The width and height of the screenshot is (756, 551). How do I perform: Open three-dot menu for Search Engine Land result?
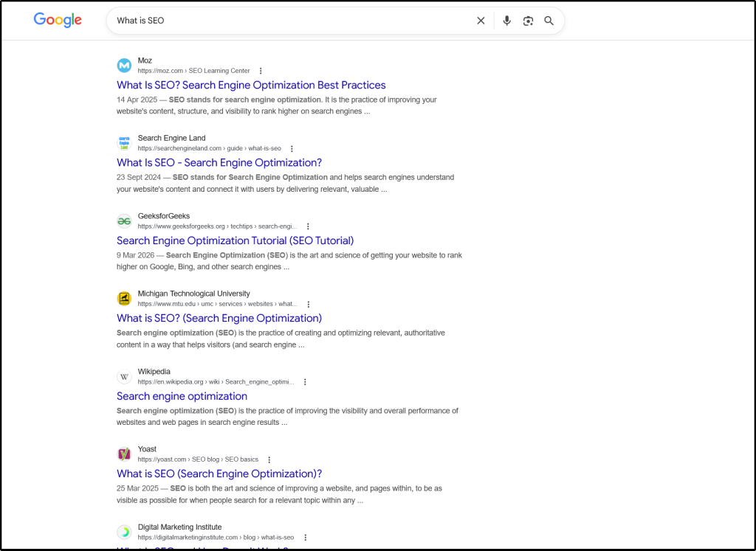(292, 149)
